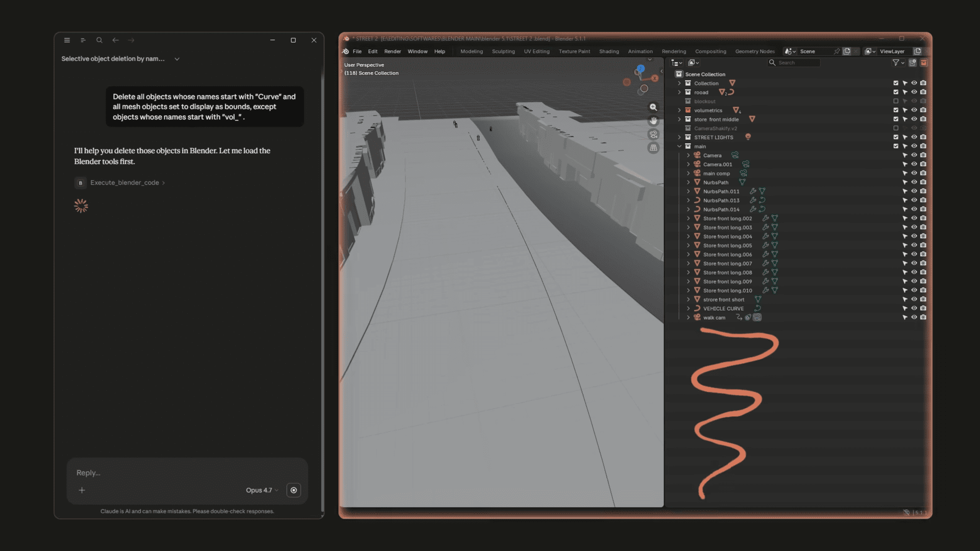Hide VEHICLE CURVE using its eye icon

(914, 309)
